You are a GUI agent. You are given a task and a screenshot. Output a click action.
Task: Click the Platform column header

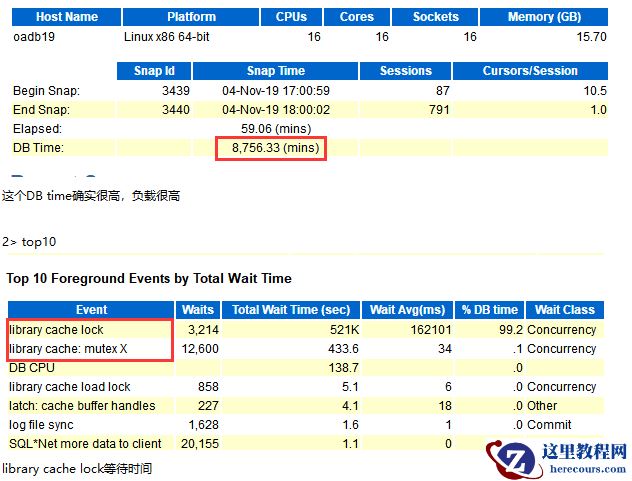tap(191, 17)
